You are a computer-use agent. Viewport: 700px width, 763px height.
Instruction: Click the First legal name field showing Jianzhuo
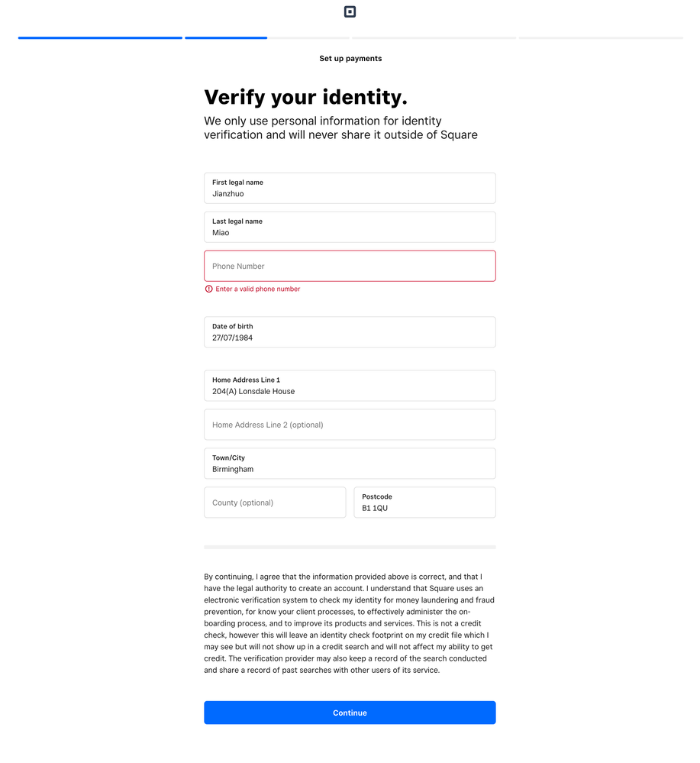coord(350,188)
